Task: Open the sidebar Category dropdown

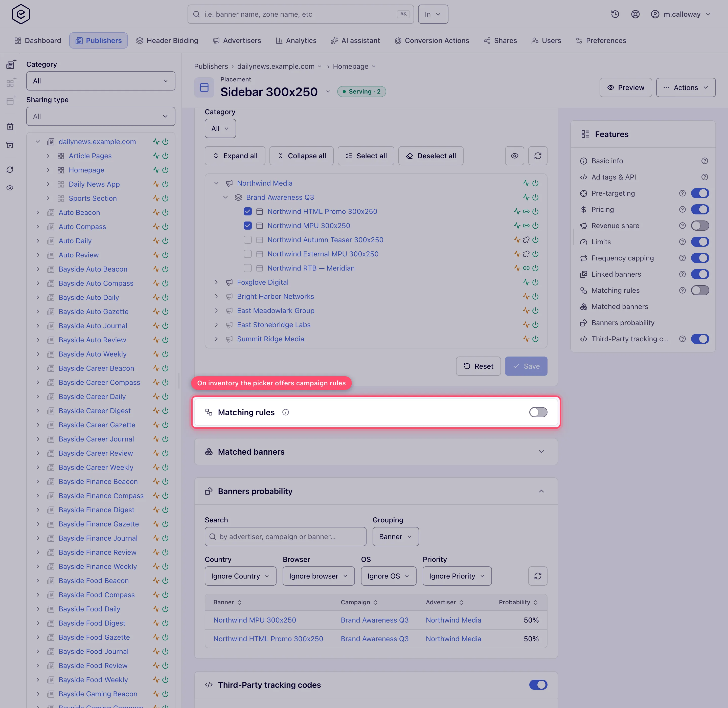Action: 101,81
